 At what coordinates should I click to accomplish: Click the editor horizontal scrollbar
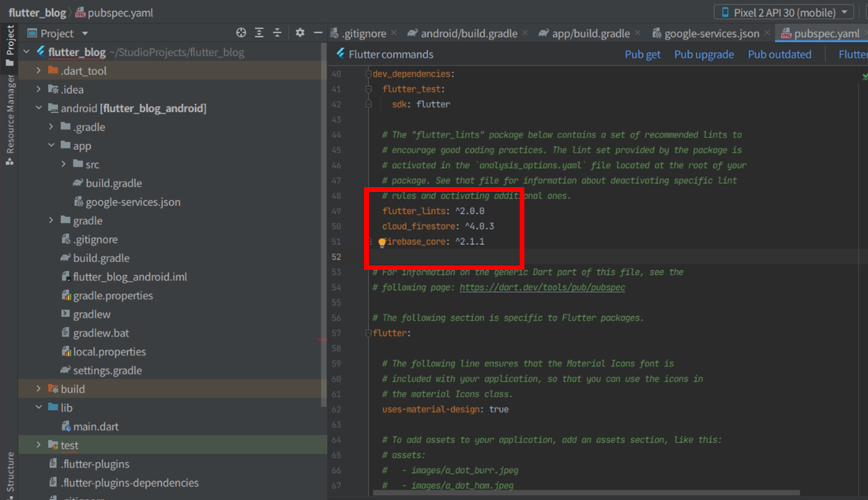pos(587,492)
